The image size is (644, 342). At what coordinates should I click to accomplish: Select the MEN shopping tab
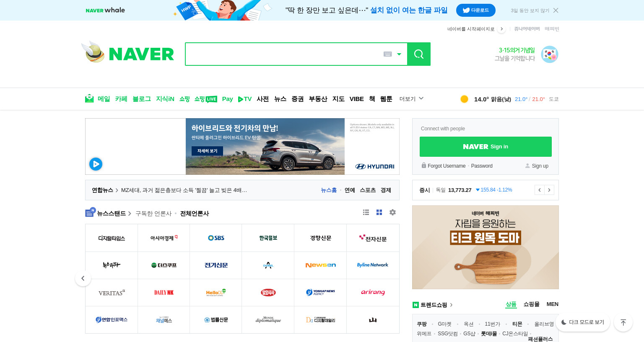[x=552, y=304]
